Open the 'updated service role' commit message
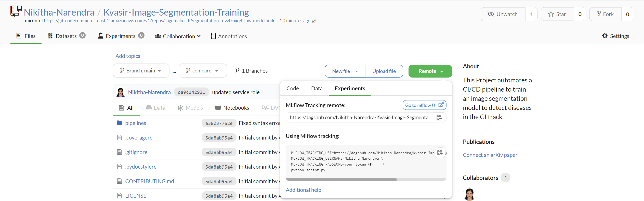 click(236, 92)
